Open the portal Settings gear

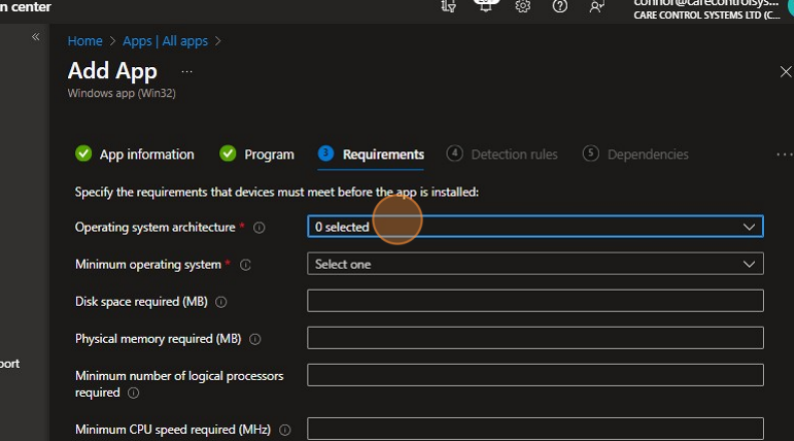click(522, 6)
